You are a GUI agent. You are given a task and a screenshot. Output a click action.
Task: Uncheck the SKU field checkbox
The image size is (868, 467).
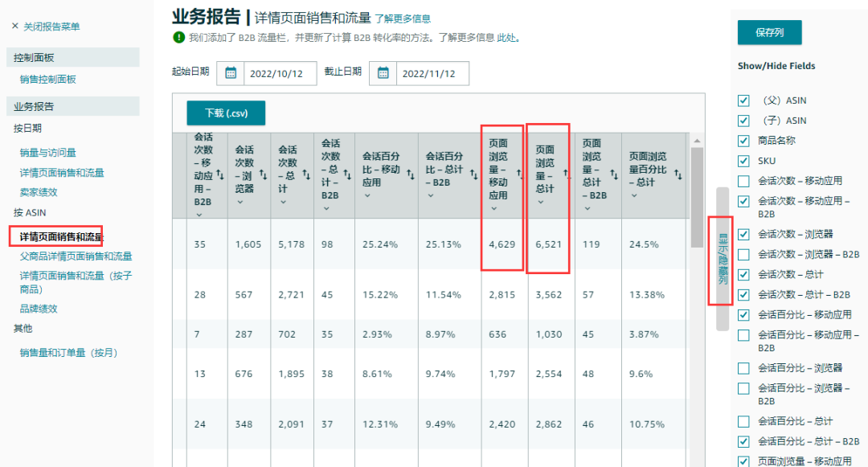coord(743,161)
